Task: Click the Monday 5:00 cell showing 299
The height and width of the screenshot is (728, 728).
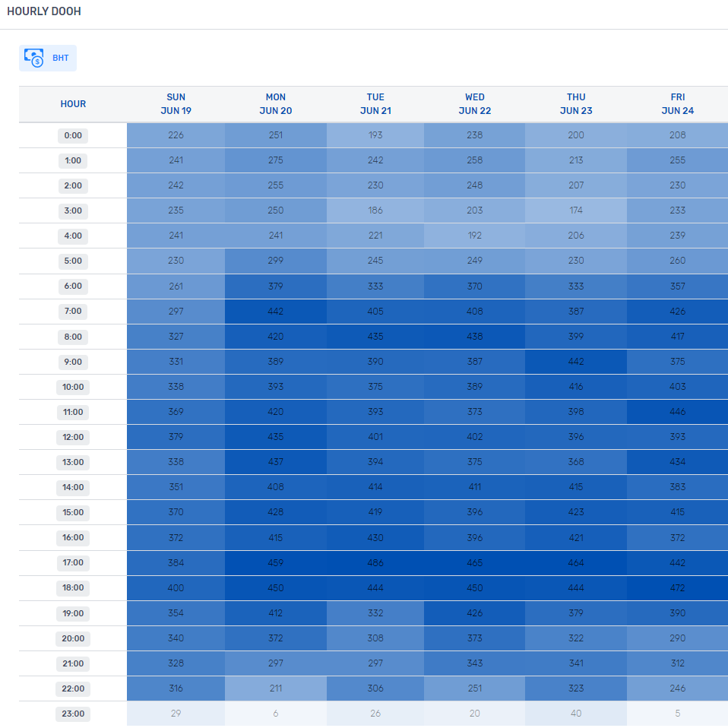Action: pyautogui.click(x=276, y=261)
